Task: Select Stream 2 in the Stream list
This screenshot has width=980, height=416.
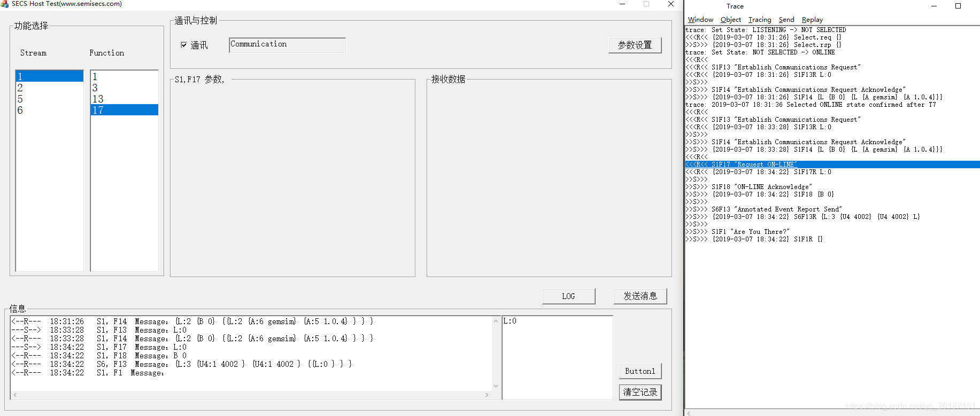Action: pyautogui.click(x=49, y=88)
